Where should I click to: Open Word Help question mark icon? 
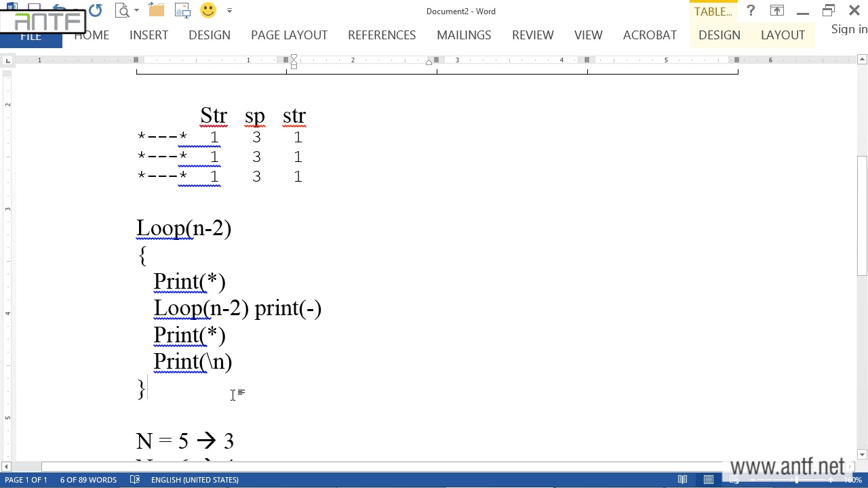point(751,11)
